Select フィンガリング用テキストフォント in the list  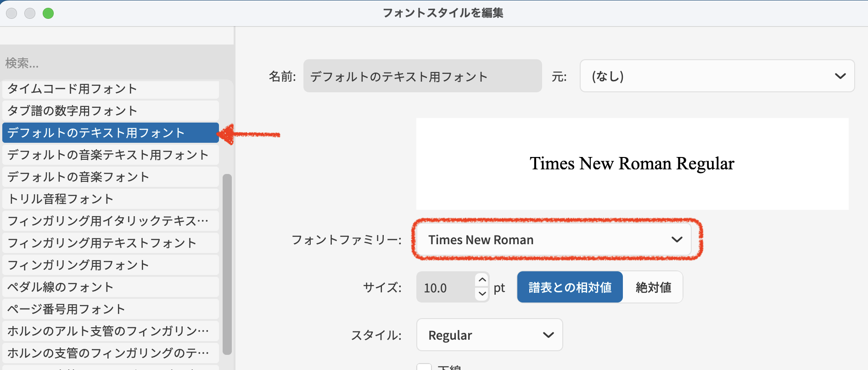tap(110, 243)
